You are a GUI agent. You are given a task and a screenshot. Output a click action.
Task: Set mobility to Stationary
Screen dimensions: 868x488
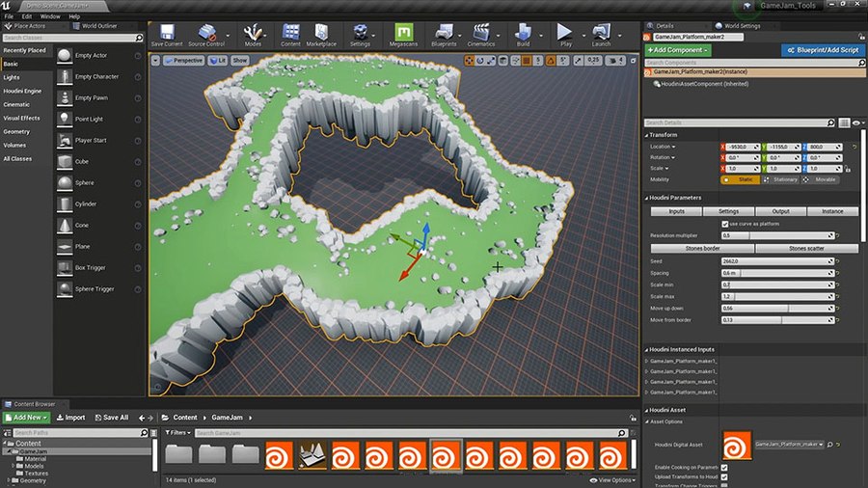pyautogui.click(x=781, y=179)
